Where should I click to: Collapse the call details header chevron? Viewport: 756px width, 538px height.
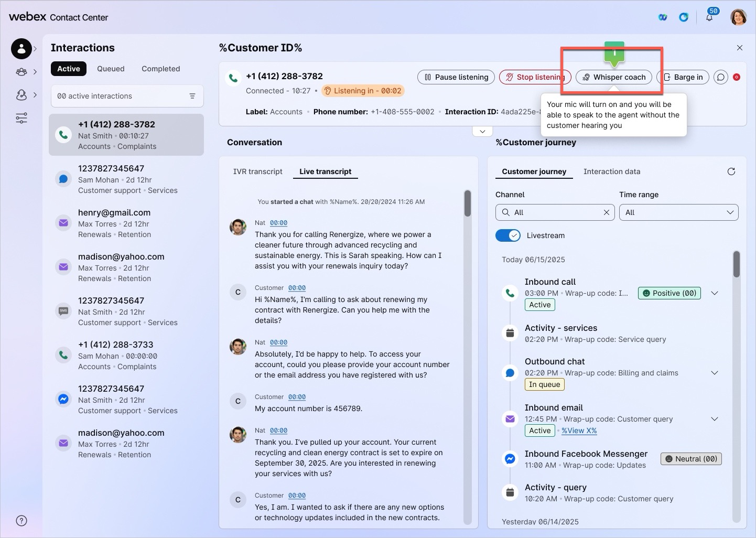482,131
